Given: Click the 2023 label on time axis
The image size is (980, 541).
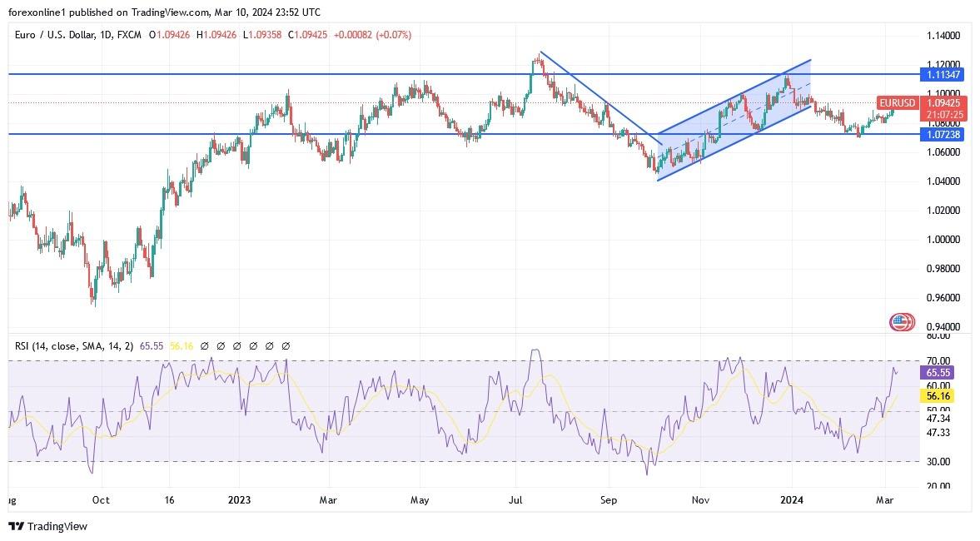Looking at the screenshot, I should 238,500.
